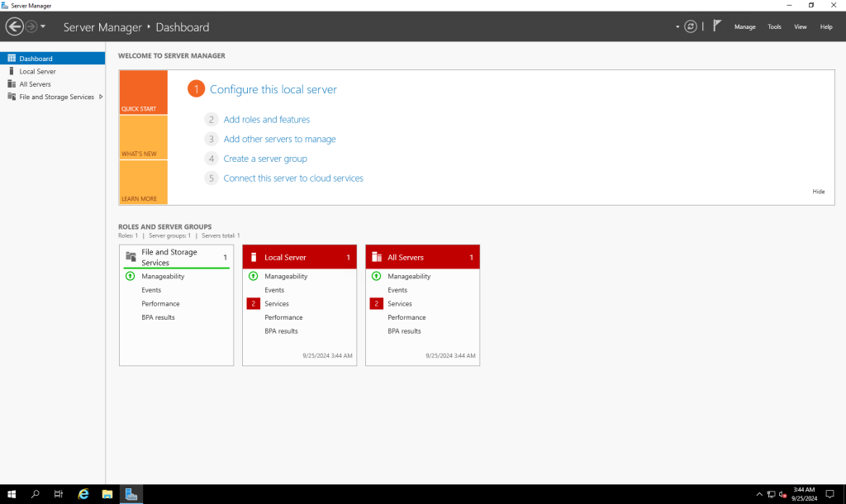This screenshot has height=504, width=846.
Task: Click the refresh dashboard icon
Action: tap(691, 26)
